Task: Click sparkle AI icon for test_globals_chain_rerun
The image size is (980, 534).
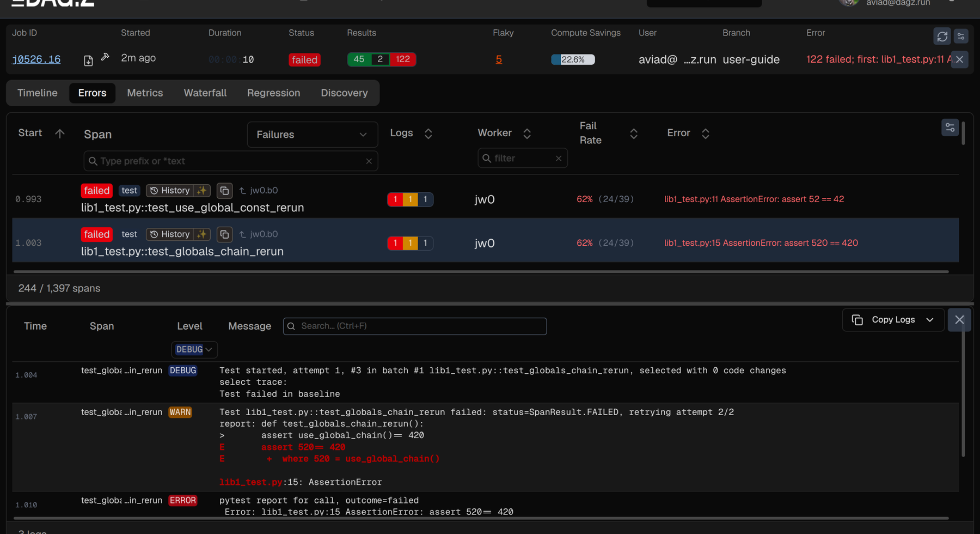Action: (202, 234)
